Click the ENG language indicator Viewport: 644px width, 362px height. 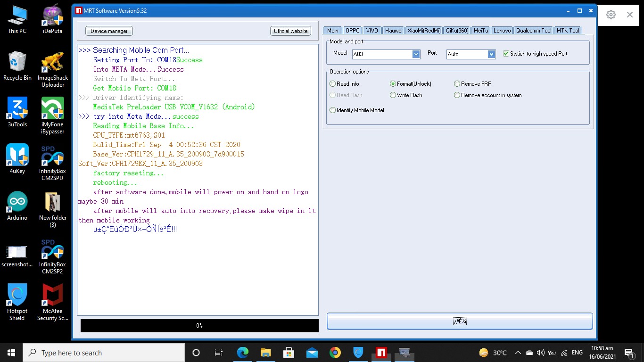pos(577,353)
